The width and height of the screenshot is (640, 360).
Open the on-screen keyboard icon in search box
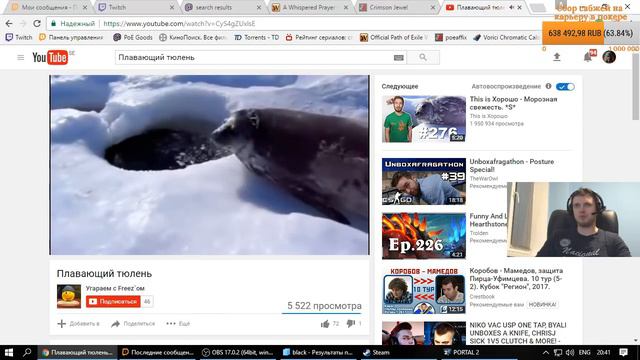pos(399,58)
